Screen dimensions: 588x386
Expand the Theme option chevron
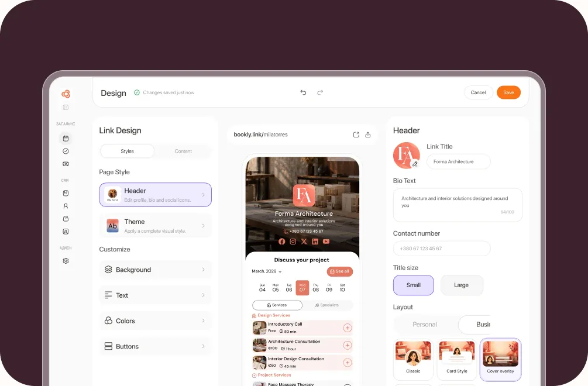(203, 226)
